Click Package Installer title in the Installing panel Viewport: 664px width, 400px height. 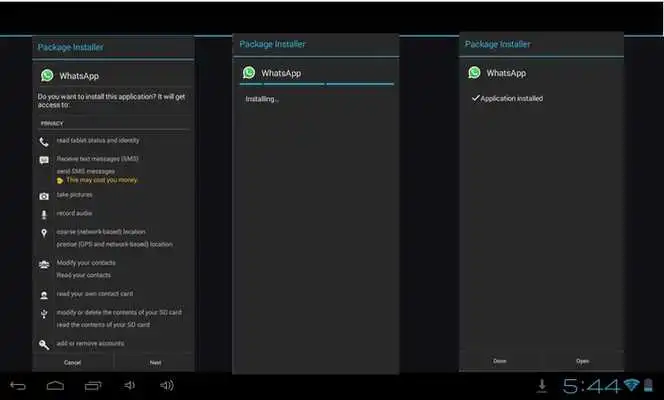click(x=272, y=44)
